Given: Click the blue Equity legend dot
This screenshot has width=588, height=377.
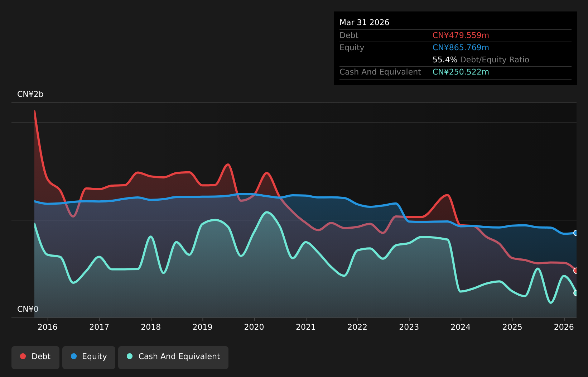Looking at the screenshot, I should click(x=74, y=356).
